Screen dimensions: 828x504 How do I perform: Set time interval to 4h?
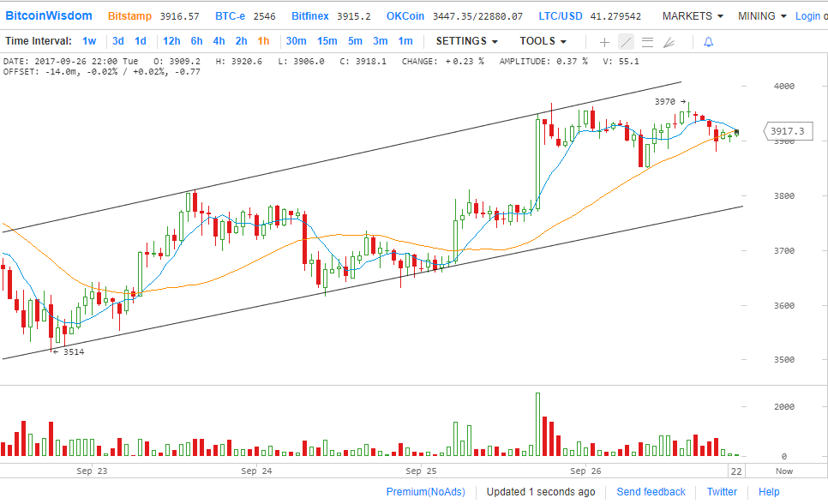point(219,41)
